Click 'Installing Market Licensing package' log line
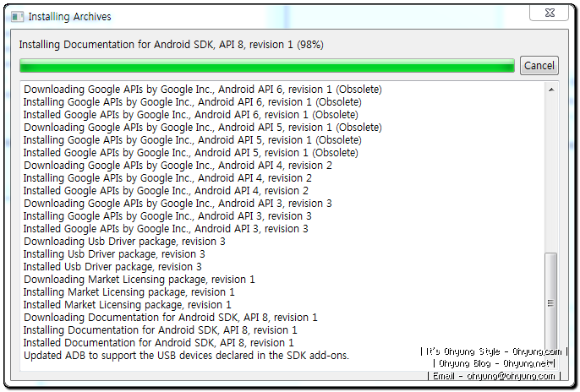Screen dimensions: 580x392 point(129,292)
